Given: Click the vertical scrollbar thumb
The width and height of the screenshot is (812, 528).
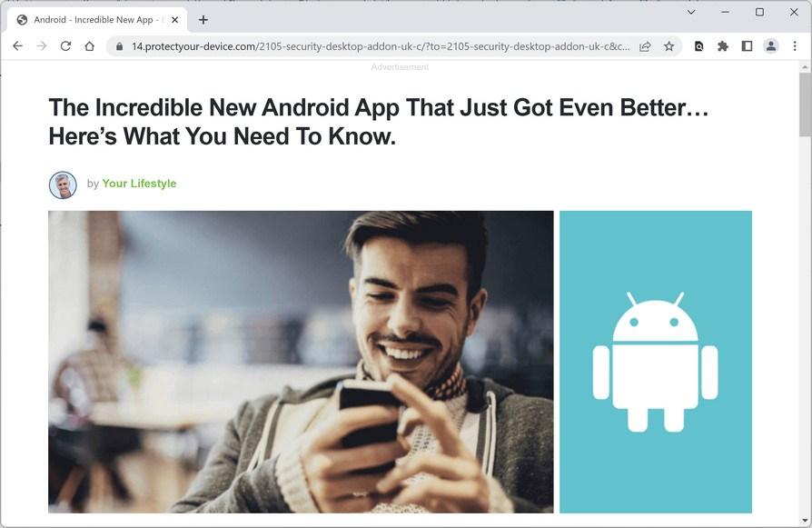Looking at the screenshot, I should [x=805, y=104].
